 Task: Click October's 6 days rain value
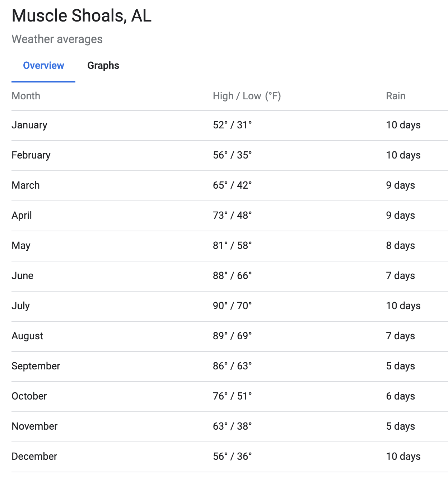click(x=400, y=396)
